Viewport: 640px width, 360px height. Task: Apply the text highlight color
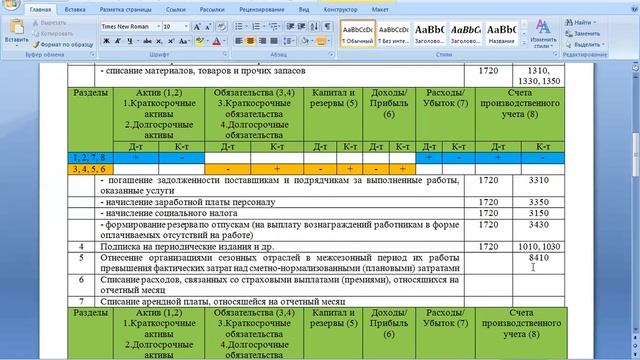[200, 41]
